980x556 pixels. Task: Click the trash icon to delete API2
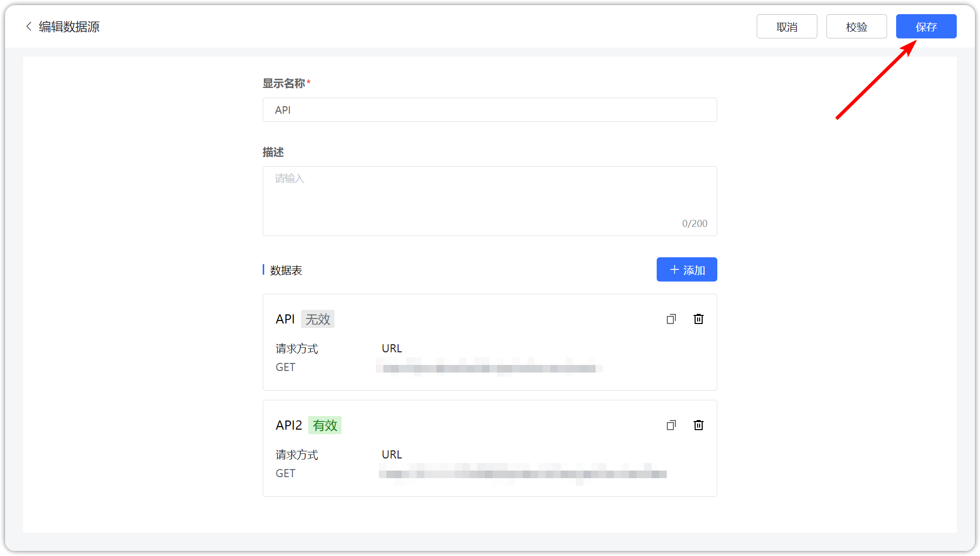698,425
